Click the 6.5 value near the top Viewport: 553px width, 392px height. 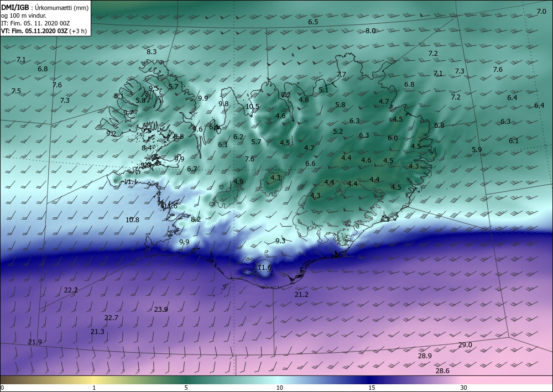coord(313,22)
